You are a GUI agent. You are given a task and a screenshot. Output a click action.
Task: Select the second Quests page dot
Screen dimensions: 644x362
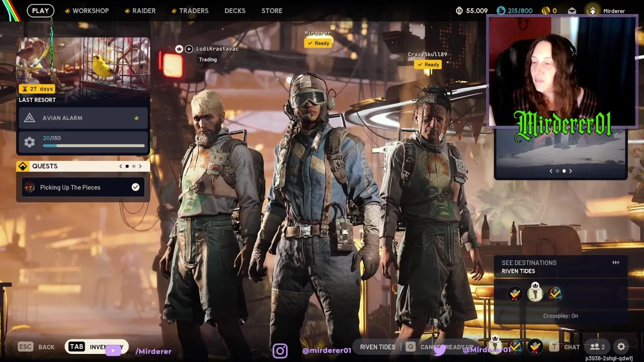(133, 166)
